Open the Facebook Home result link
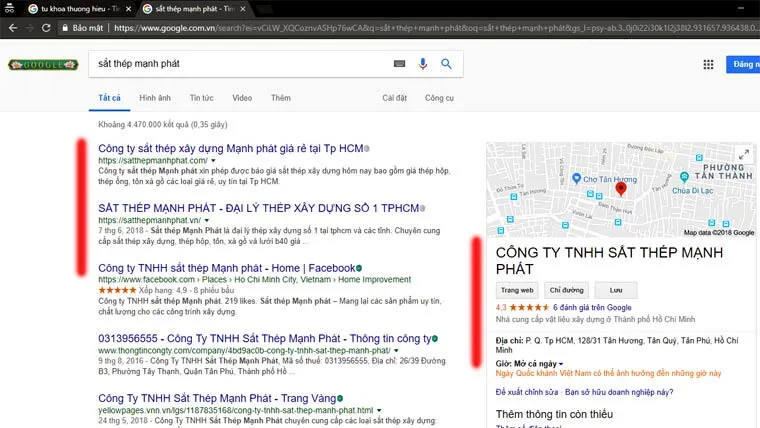760x428 pixels. click(x=227, y=268)
